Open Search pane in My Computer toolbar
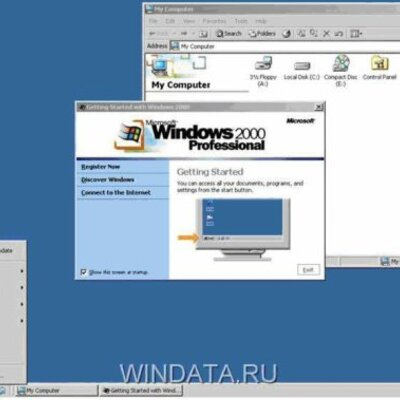Viewport: 400px width, 400px height. coord(229,34)
